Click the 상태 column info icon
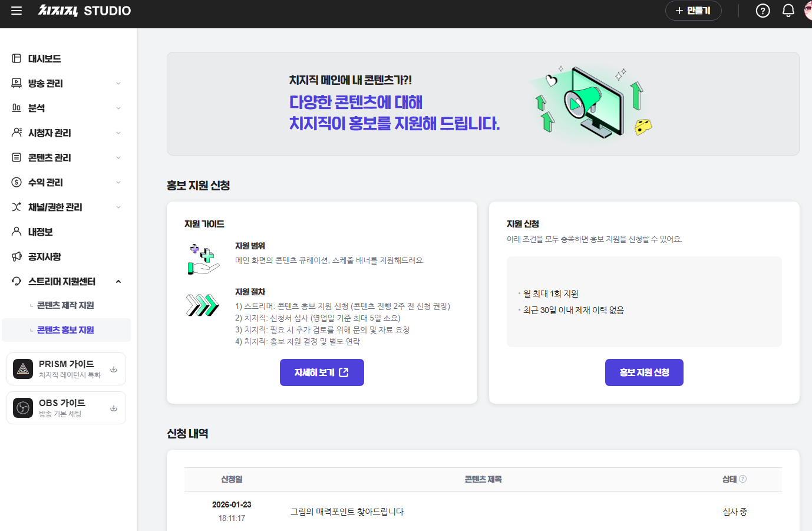This screenshot has height=531, width=812. pyautogui.click(x=742, y=479)
